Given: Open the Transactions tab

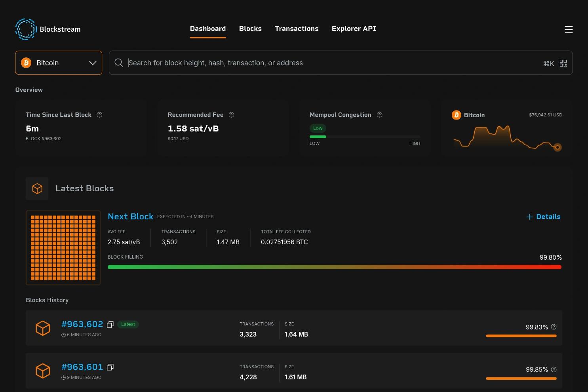Looking at the screenshot, I should (297, 29).
